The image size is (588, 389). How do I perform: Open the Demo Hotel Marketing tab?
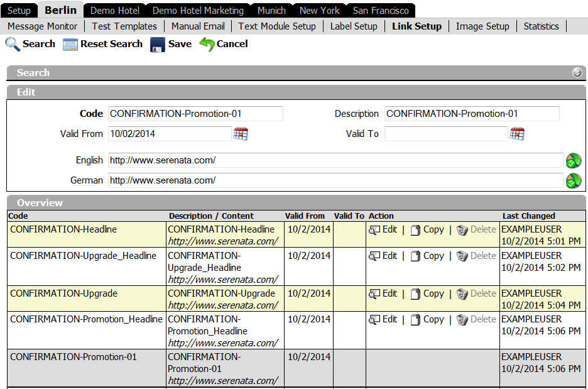[x=198, y=11]
